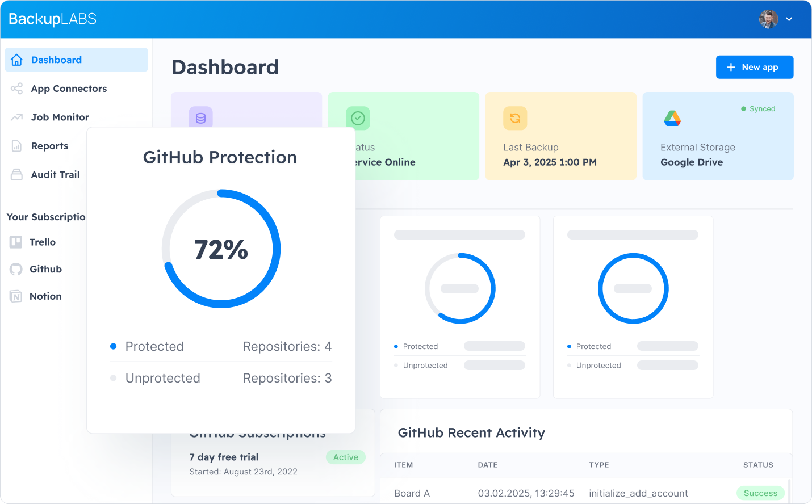Image resolution: width=812 pixels, height=504 pixels.
Task: Click the GitHub Recent Activity heading
Action: (471, 432)
